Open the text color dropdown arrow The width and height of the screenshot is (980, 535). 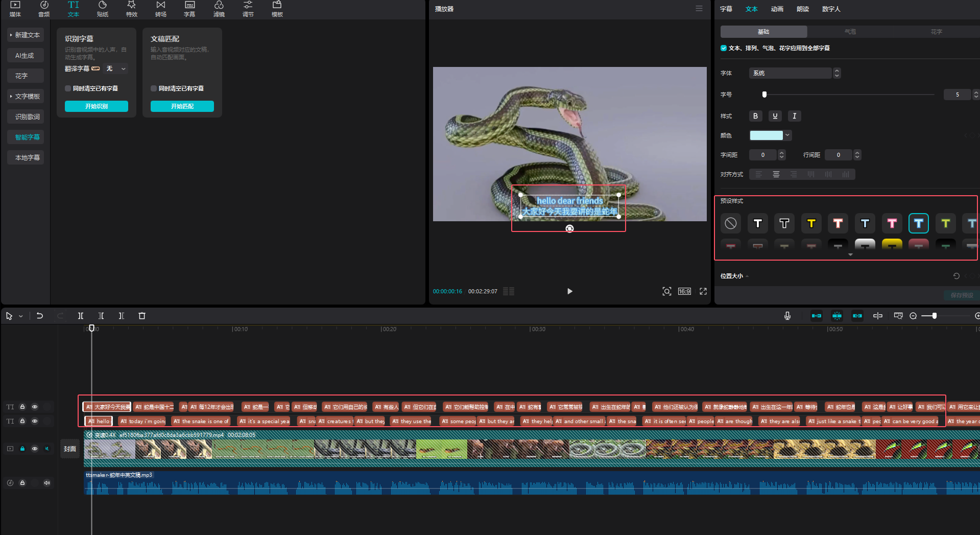[788, 135]
